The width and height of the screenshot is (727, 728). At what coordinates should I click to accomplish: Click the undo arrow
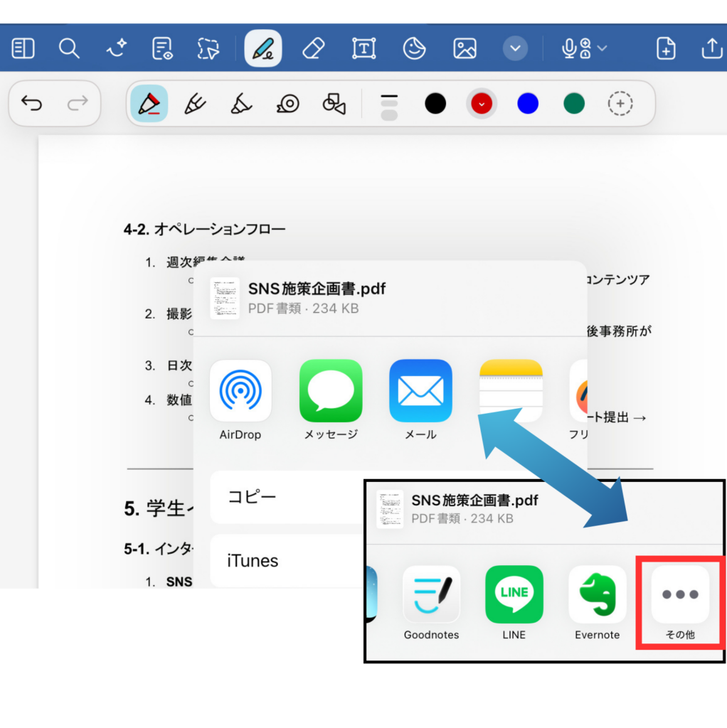click(x=31, y=104)
